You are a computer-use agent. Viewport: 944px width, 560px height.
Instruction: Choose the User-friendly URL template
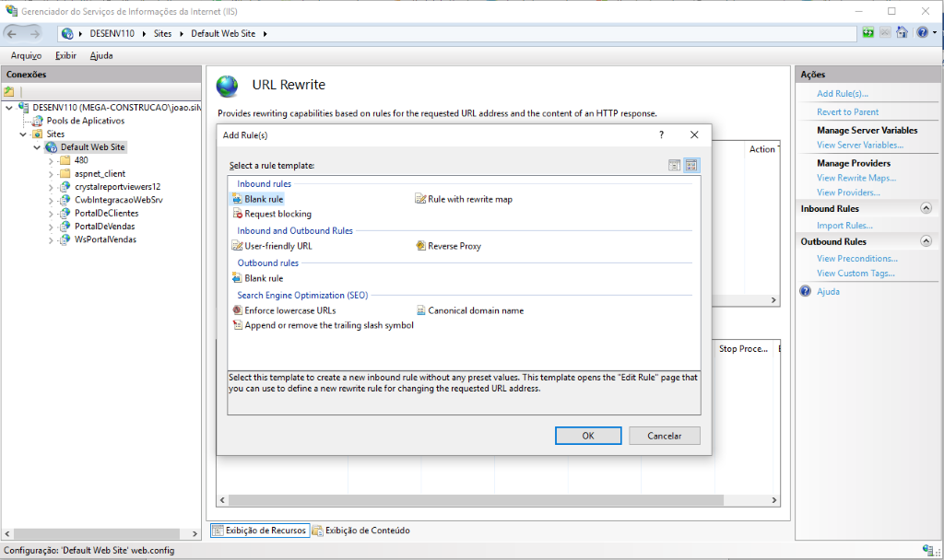click(x=277, y=246)
